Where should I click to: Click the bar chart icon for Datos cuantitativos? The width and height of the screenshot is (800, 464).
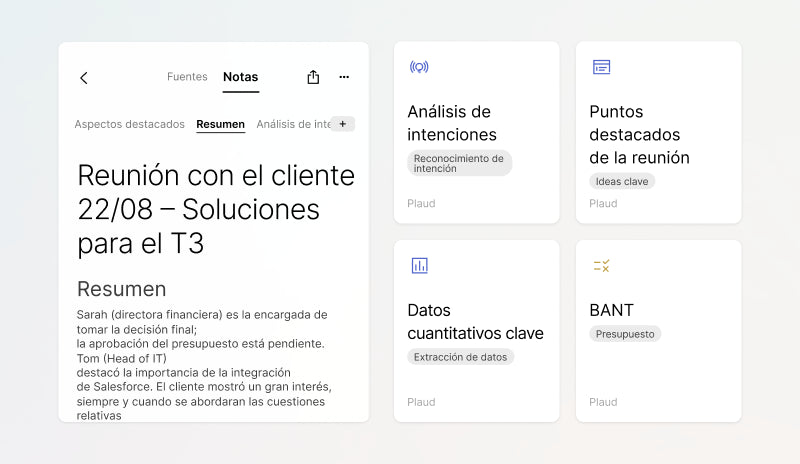coord(419,265)
